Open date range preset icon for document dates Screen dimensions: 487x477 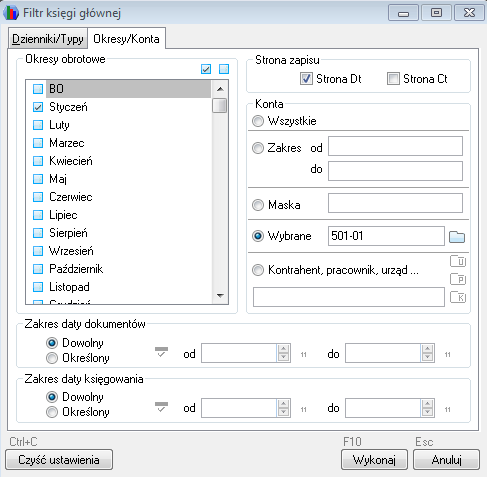click(x=161, y=352)
